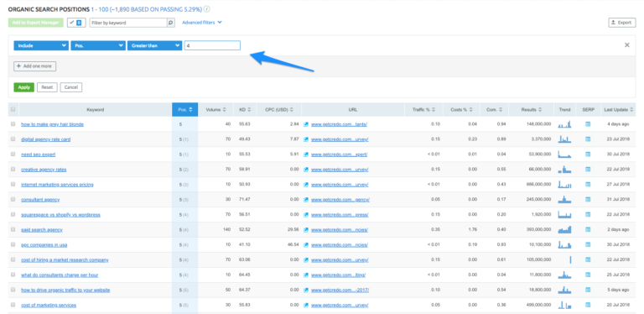Tick the select-all checkbox in the table header
This screenshot has height=314, width=644.
pos(13,109)
